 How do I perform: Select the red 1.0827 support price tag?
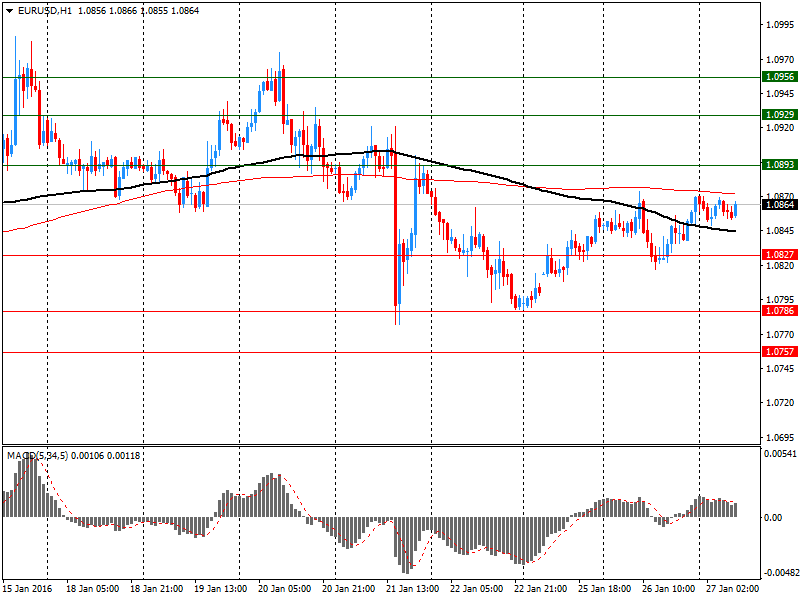click(779, 255)
